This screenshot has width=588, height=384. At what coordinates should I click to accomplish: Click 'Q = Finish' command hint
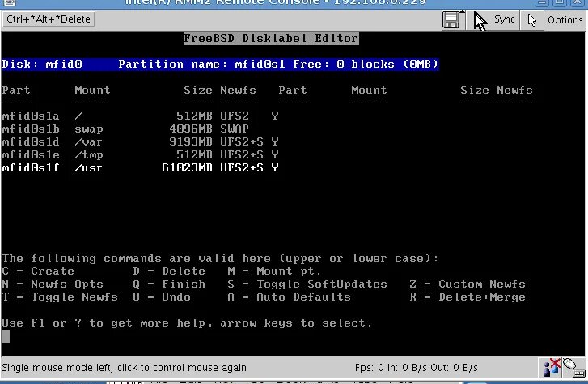click(x=169, y=285)
